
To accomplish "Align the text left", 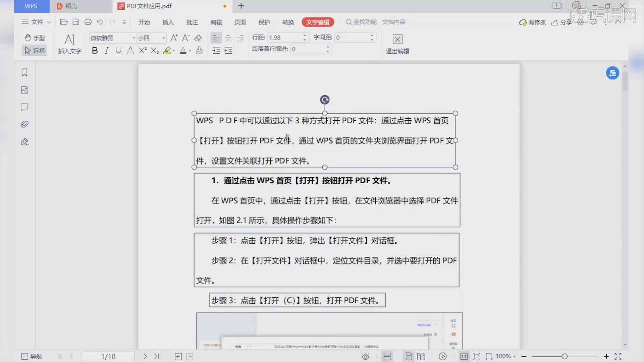I will click(216, 38).
